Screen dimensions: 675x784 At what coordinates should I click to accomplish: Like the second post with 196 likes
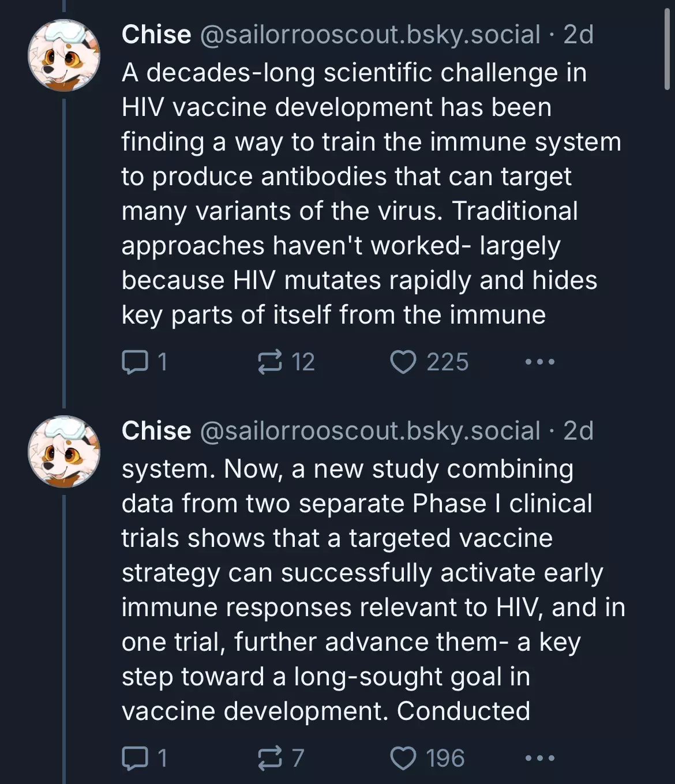pos(427,758)
